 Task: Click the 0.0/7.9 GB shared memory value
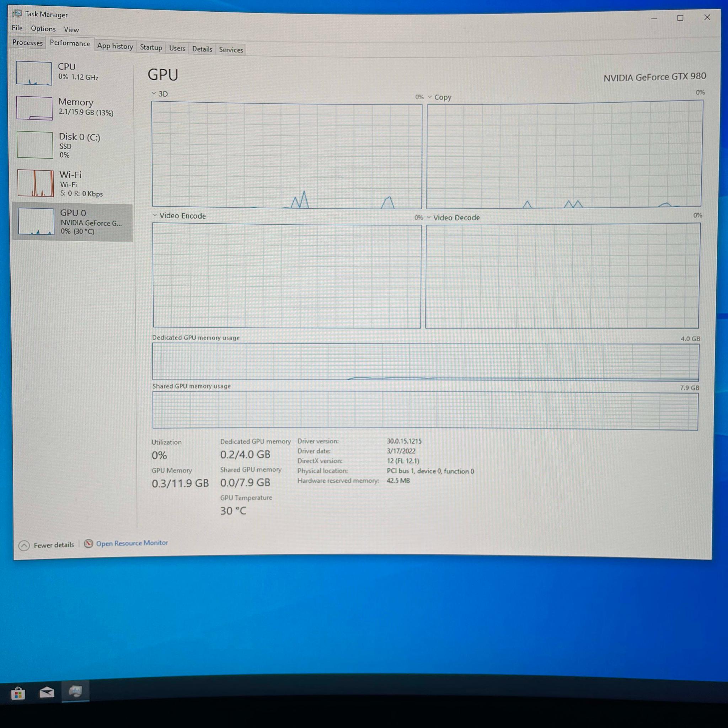pos(245,483)
